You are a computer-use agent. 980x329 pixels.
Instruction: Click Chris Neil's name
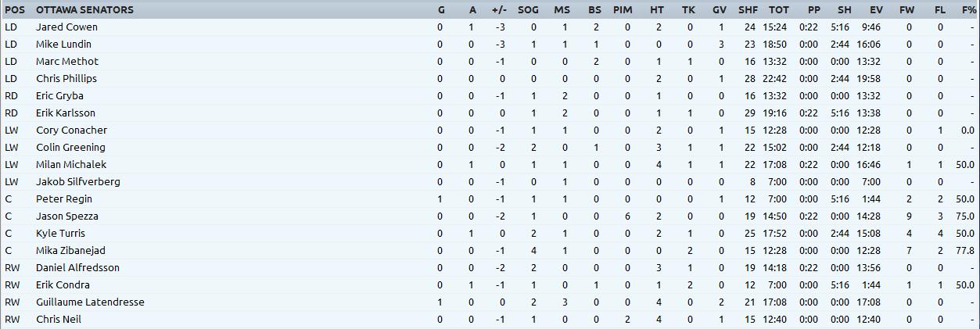coord(59,319)
